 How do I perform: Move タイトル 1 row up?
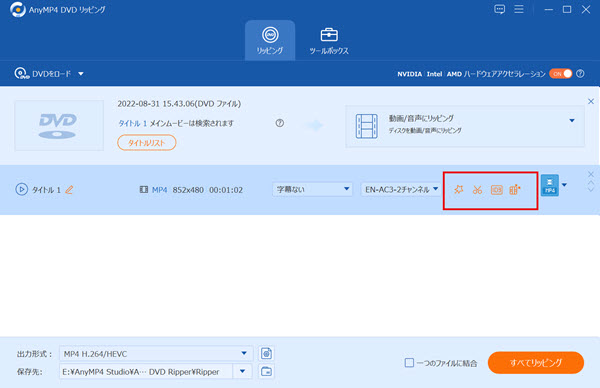pyautogui.click(x=591, y=183)
